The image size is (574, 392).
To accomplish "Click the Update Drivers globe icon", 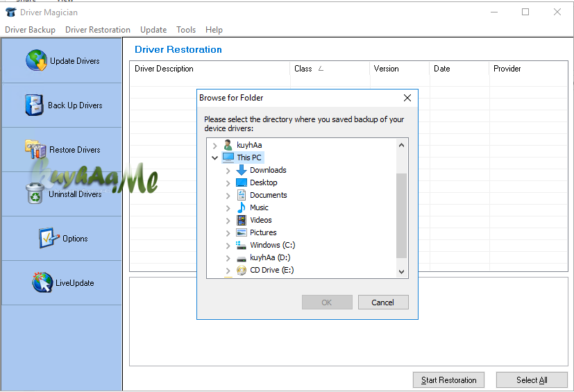I will 36,60.
